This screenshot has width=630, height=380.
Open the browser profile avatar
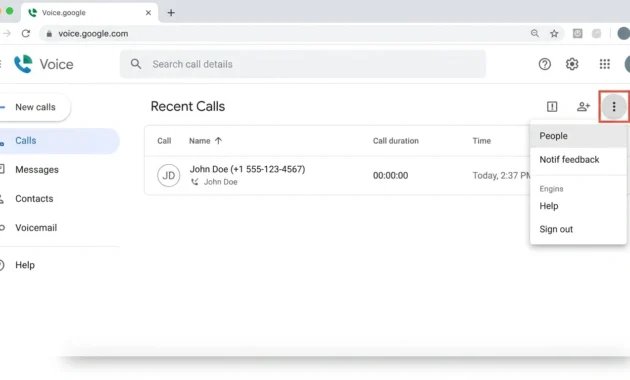coord(624,34)
